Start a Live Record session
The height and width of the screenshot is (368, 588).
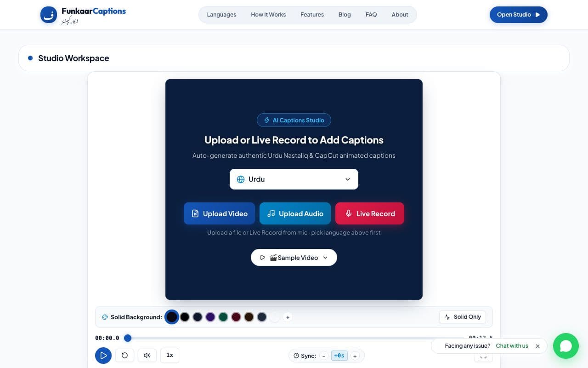[x=370, y=213]
